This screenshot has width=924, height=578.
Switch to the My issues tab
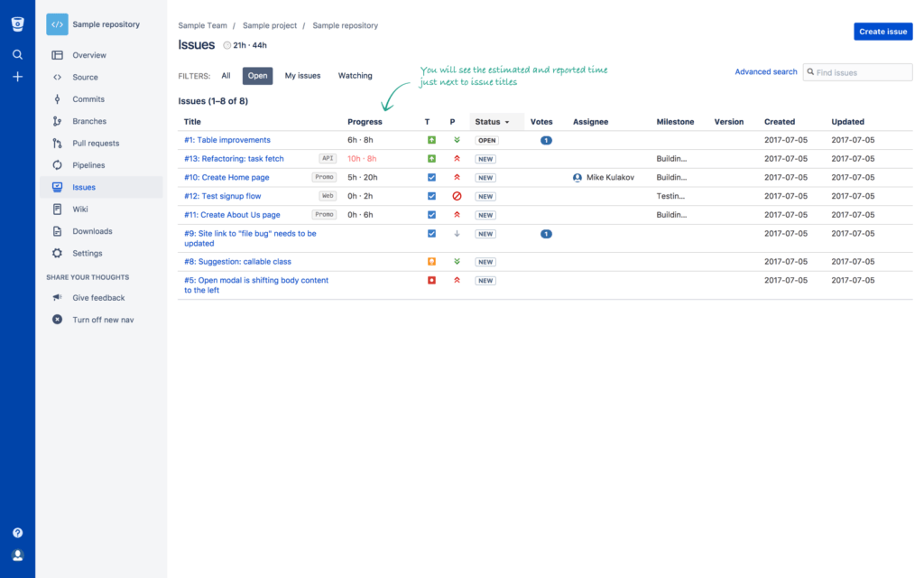[x=302, y=76]
